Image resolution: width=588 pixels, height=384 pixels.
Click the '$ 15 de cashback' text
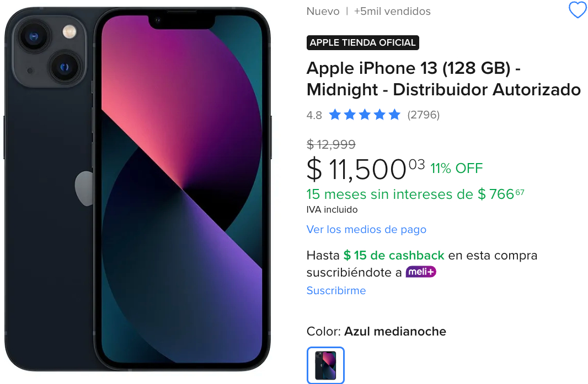(x=394, y=256)
